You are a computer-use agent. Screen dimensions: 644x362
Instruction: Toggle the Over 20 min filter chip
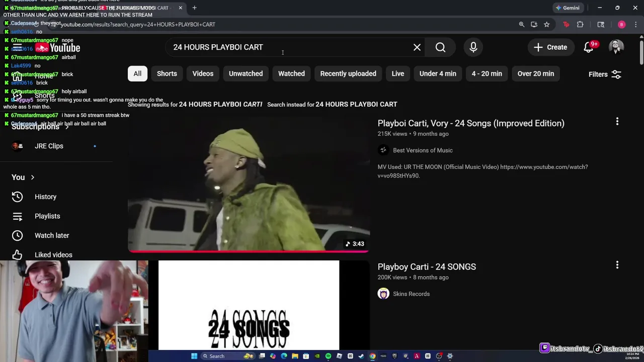pos(536,73)
